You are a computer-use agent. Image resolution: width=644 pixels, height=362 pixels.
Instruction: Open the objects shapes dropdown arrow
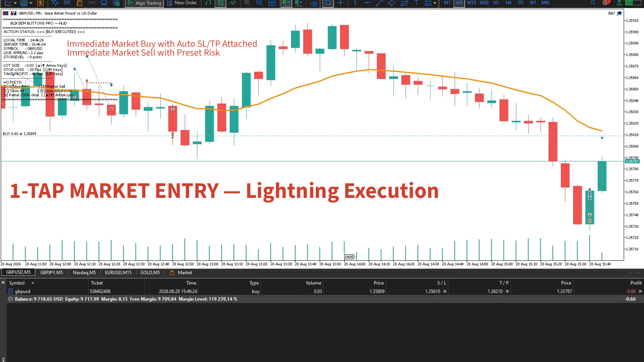[435, 3]
